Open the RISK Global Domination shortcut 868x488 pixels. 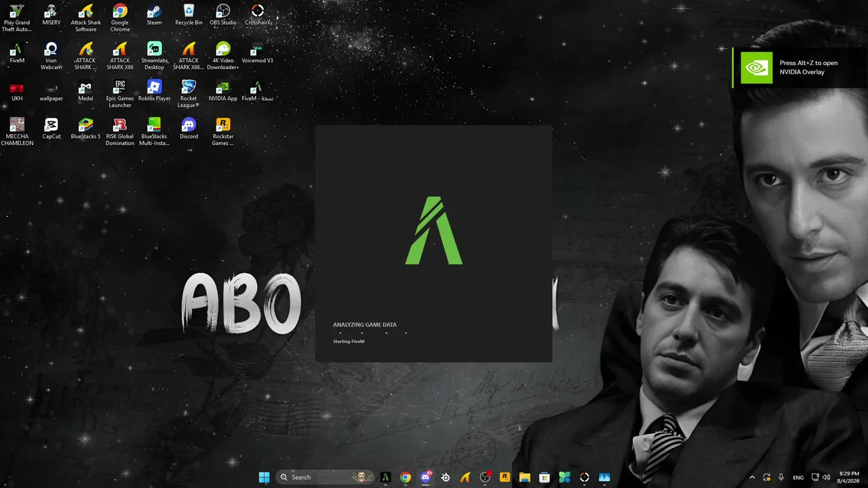click(120, 132)
